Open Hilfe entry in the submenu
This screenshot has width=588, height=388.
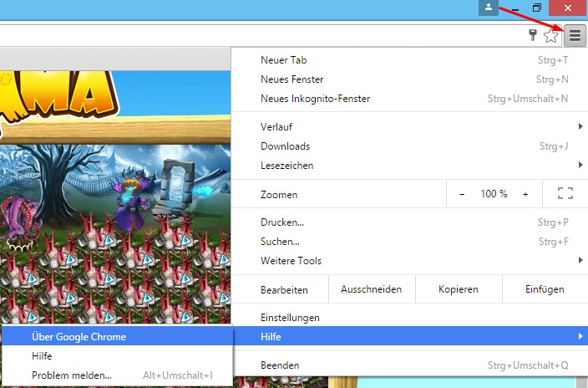point(118,355)
